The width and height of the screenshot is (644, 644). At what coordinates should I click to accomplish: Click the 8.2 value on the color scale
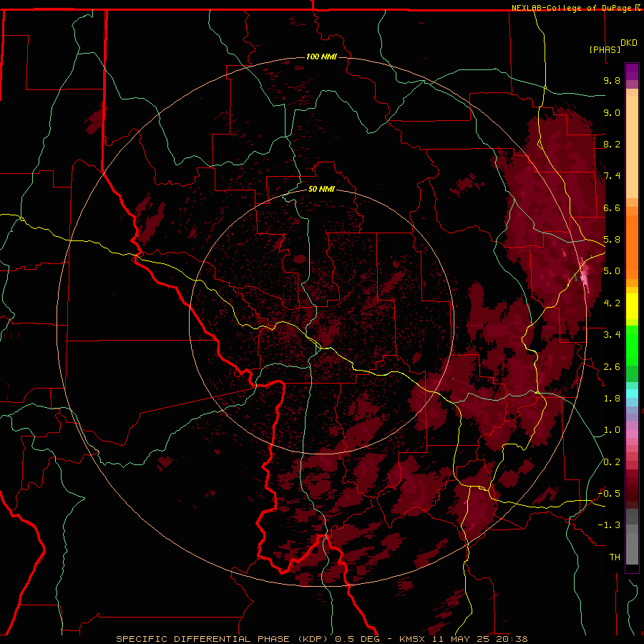click(x=612, y=144)
